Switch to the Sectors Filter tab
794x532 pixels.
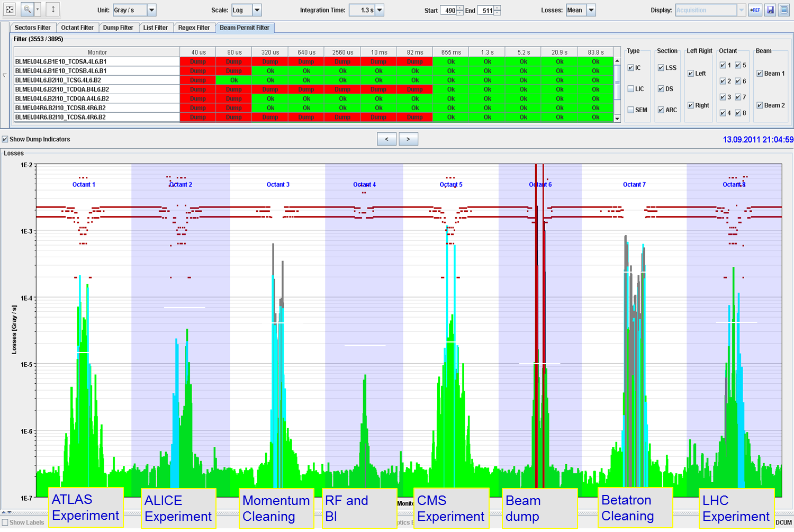33,28
